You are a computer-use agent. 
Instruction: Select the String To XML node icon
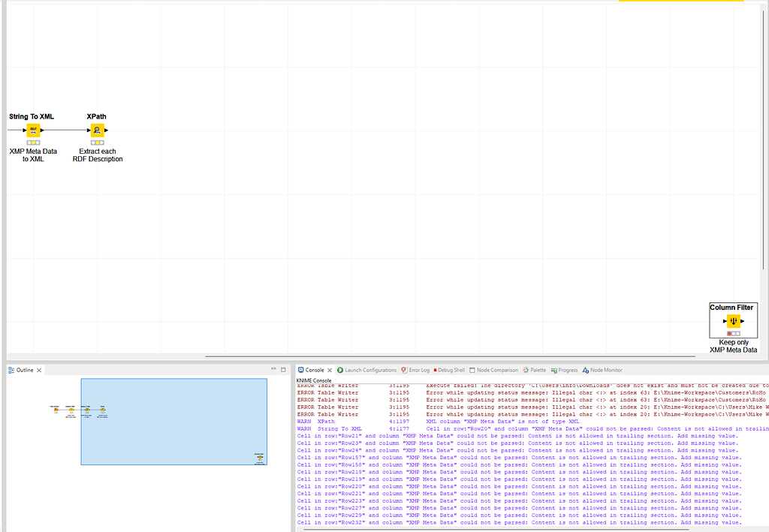coord(33,130)
